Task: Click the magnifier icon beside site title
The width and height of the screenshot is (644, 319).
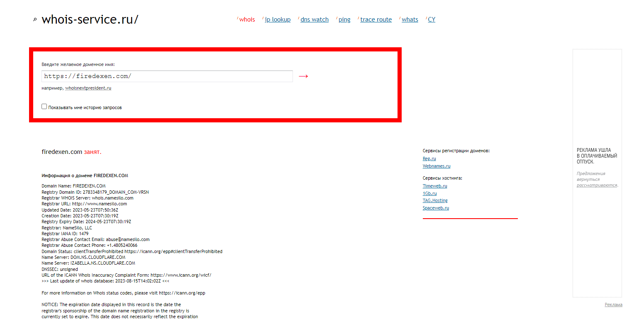Action: 35,19
